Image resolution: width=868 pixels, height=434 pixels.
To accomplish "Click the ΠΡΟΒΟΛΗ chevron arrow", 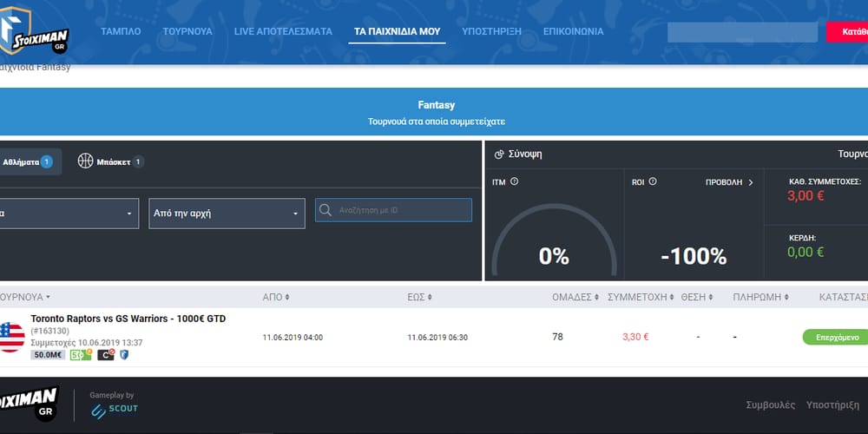I will coord(751,182).
